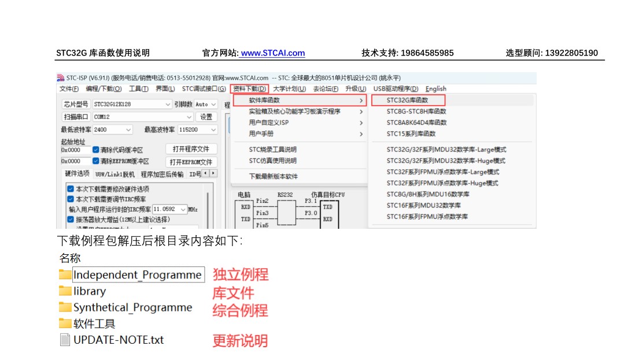Switch to the 程序加密后传输 tab
The image size is (624, 364).
162,174
